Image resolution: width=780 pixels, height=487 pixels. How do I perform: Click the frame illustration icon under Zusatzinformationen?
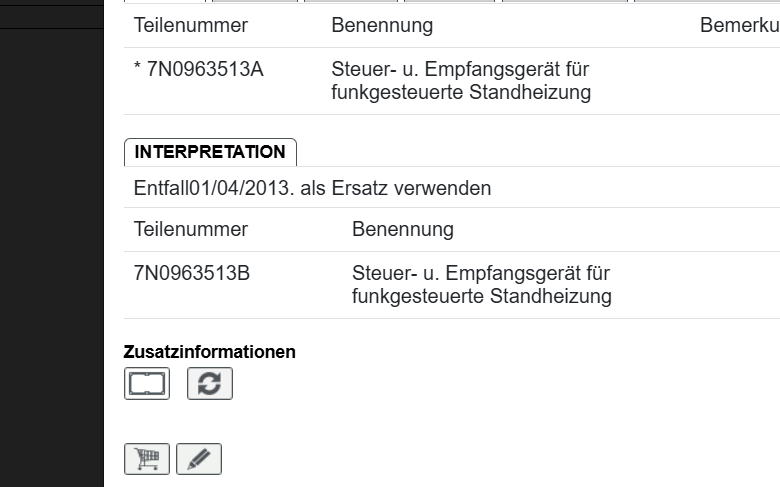pos(147,384)
